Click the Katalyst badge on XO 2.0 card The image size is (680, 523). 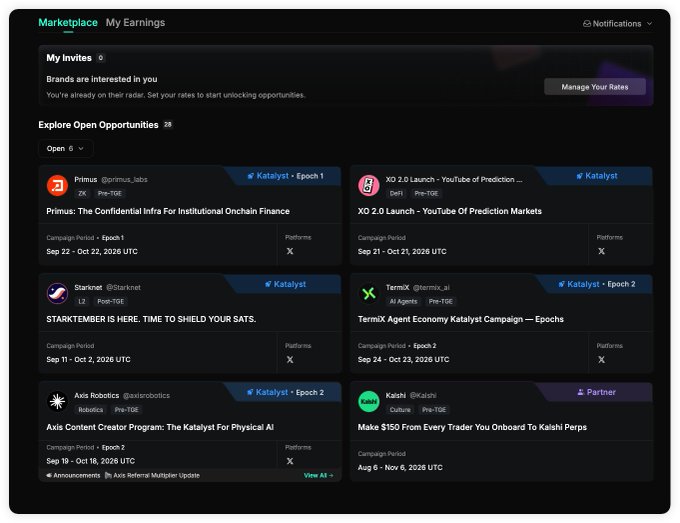597,176
